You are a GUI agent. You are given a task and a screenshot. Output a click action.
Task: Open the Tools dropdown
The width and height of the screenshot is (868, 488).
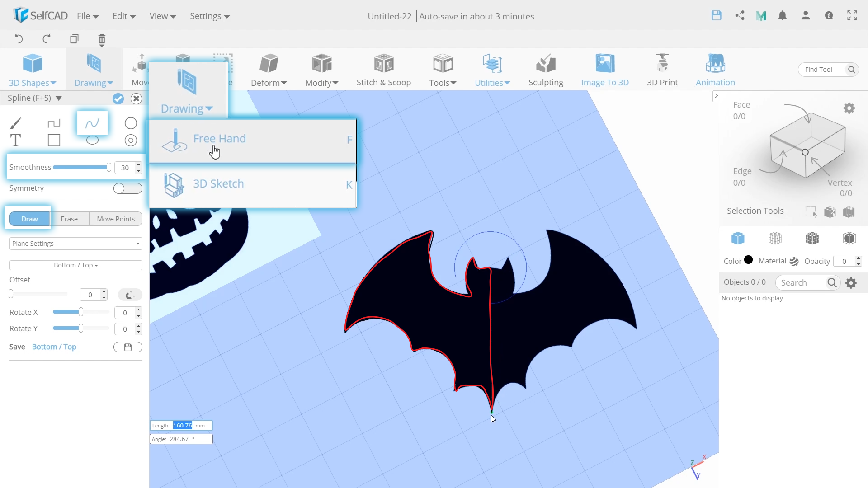click(443, 70)
